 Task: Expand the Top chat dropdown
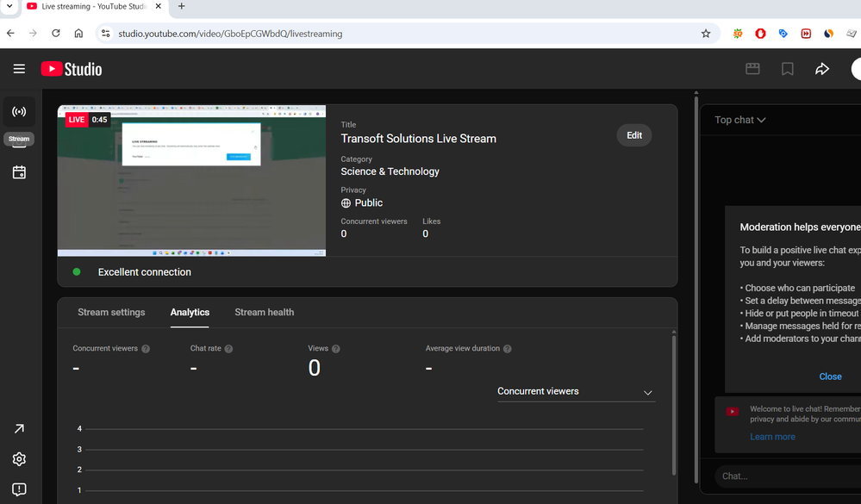pyautogui.click(x=739, y=120)
